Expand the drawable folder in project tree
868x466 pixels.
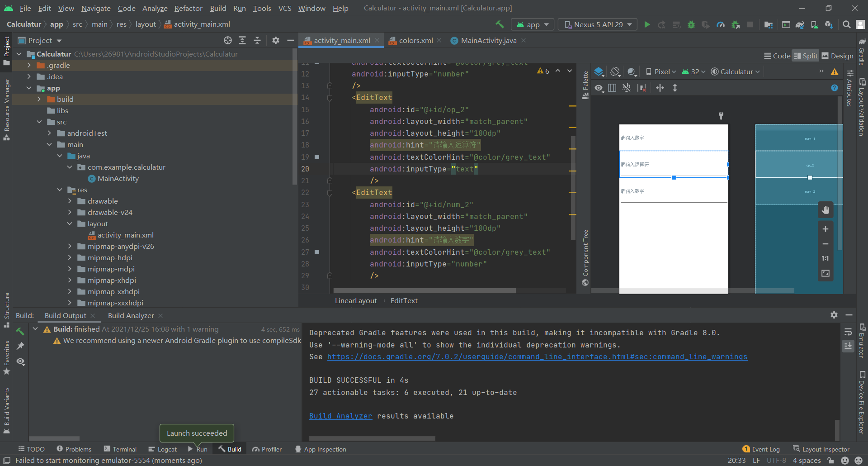pos(70,201)
